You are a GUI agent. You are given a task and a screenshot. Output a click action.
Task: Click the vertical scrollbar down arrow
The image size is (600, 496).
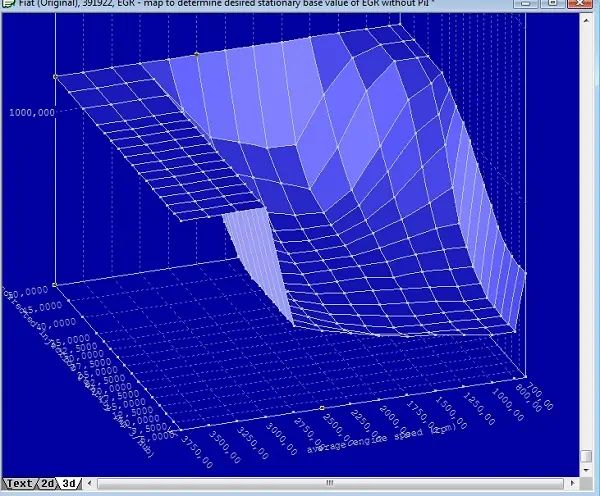click(x=587, y=470)
